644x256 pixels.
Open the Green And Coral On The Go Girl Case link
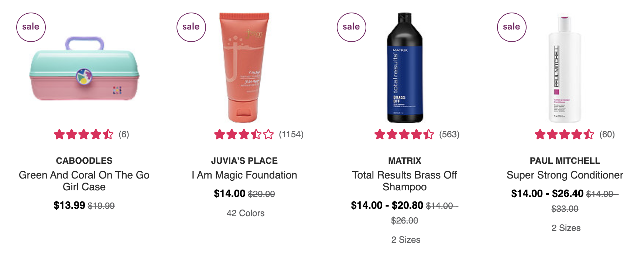pos(84,181)
